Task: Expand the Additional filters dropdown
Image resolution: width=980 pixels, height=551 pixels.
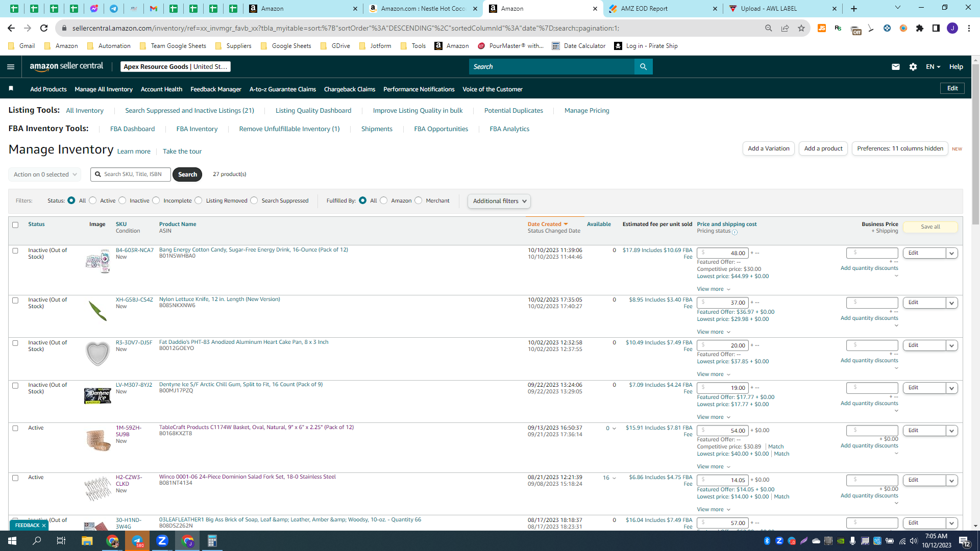Action: 499,201
